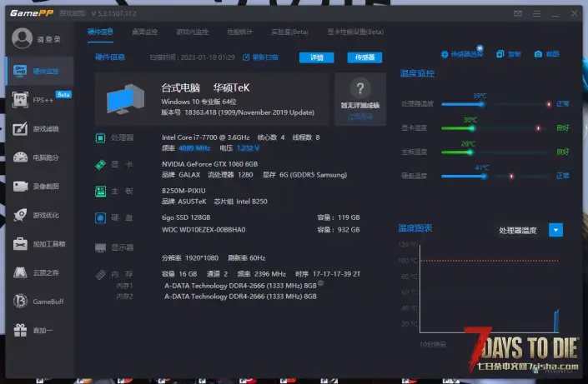
Task: Click the motherboard icon
Action: 100,191
